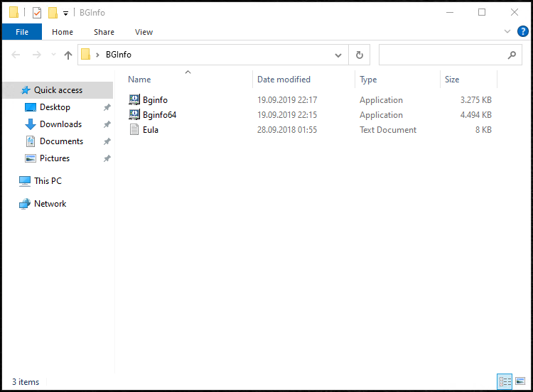The image size is (533, 392).
Task: Open Downloads in the navigation pane
Action: pyautogui.click(x=61, y=124)
